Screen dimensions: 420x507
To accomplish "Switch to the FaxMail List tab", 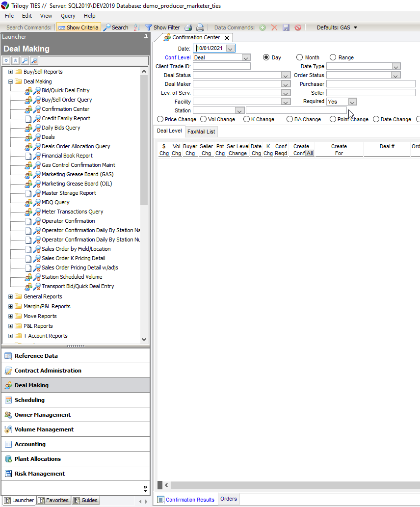I will coord(201,132).
